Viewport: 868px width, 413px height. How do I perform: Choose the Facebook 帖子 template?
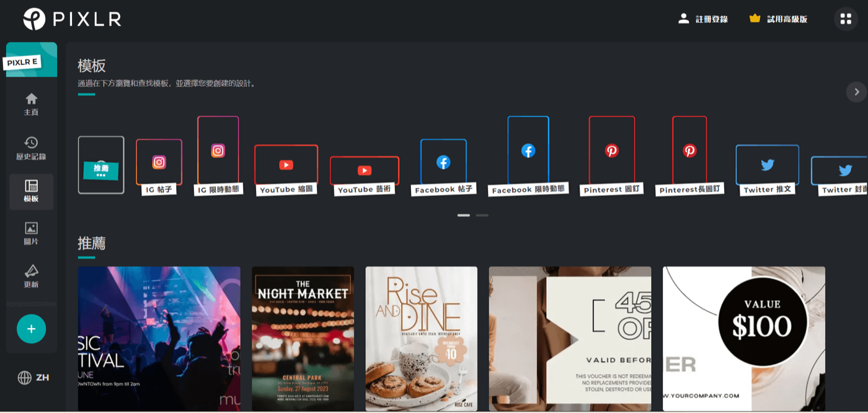pos(443,168)
